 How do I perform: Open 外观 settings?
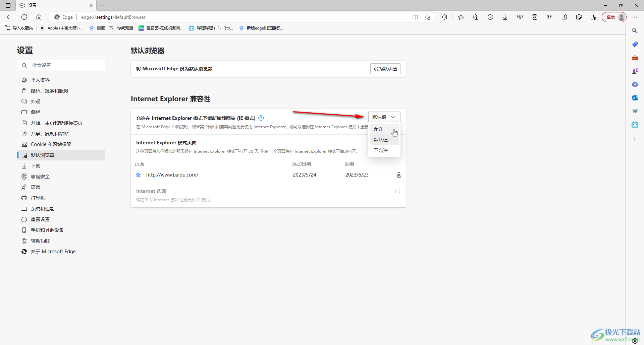pos(61,101)
